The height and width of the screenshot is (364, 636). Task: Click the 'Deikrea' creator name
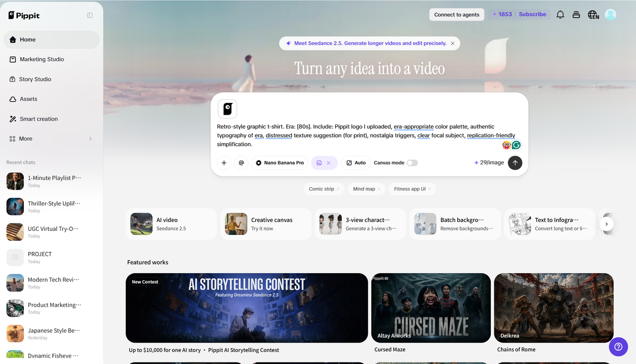pos(510,336)
